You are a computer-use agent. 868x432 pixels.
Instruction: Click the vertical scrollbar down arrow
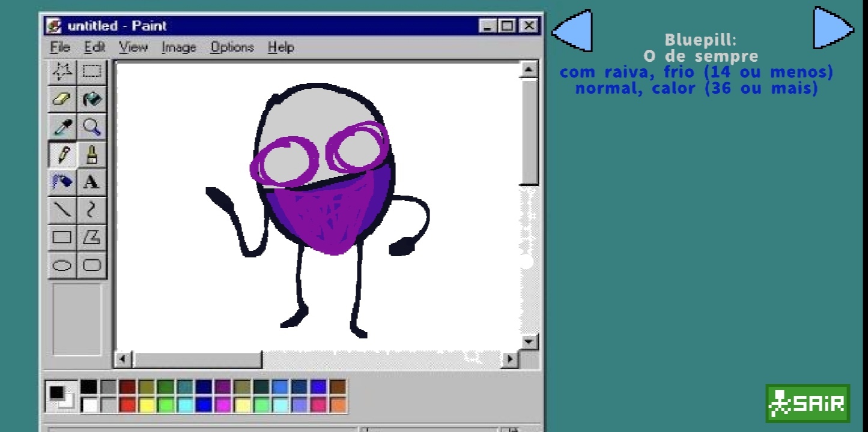point(529,341)
